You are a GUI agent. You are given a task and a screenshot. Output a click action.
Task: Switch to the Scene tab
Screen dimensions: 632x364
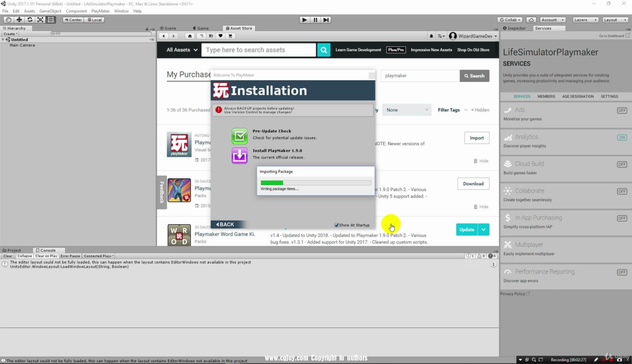point(168,28)
